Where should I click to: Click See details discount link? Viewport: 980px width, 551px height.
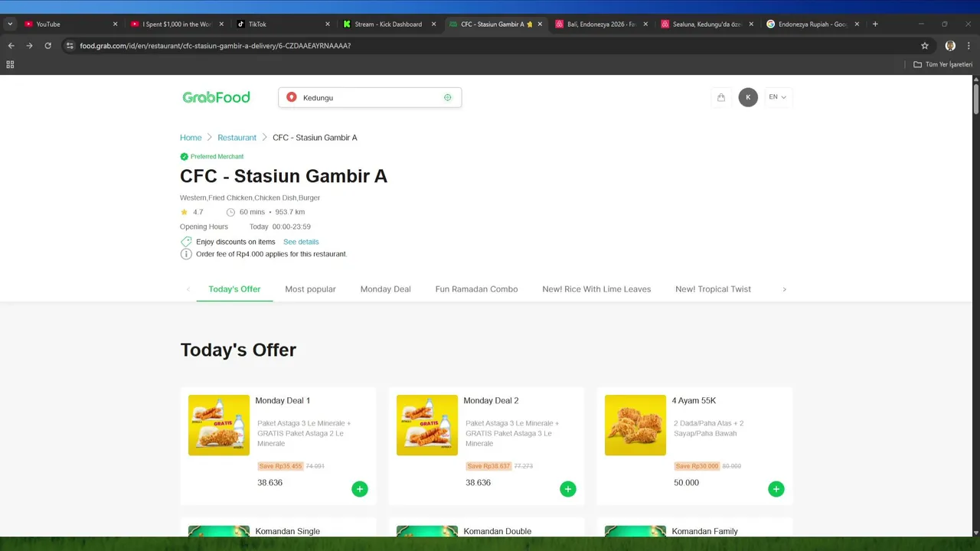click(x=301, y=242)
